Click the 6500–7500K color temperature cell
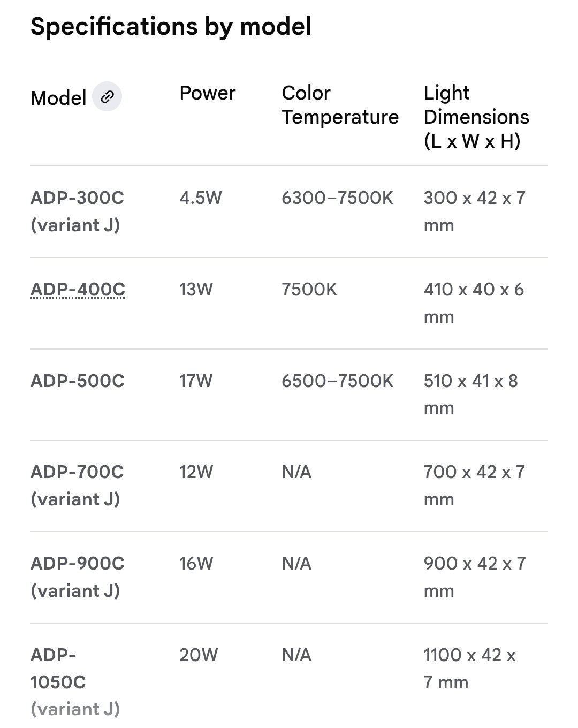Viewport: 578px width, 728px height. coord(337,381)
